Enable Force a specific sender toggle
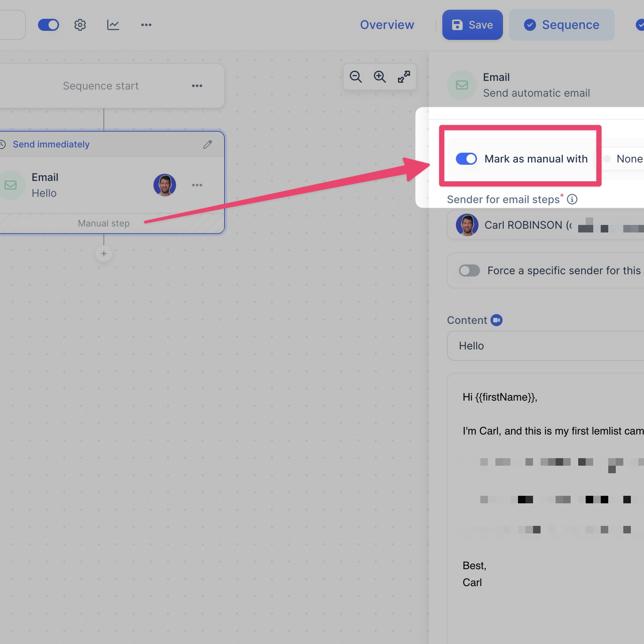 click(x=469, y=270)
